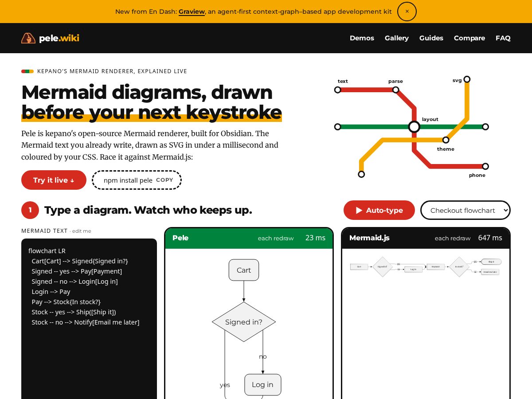532x399 pixels.
Task: Click the 'Stock -- no --> Notify[Email me later]' line
Action: click(x=86, y=322)
